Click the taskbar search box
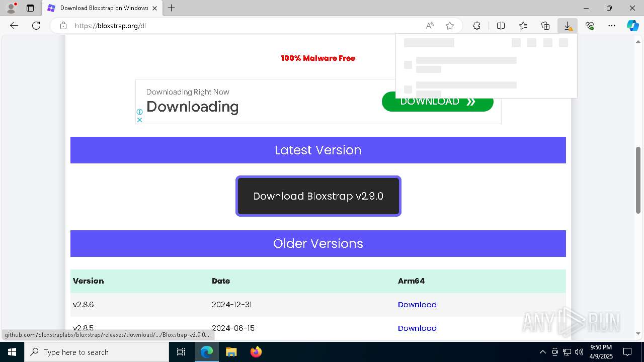Image resolution: width=644 pixels, height=362 pixels. pos(97,352)
